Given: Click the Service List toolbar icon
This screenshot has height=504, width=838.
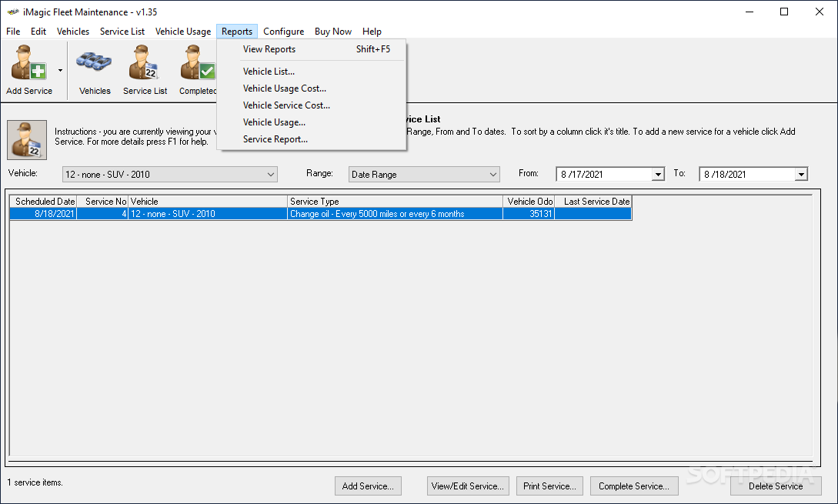Looking at the screenshot, I should (145, 69).
